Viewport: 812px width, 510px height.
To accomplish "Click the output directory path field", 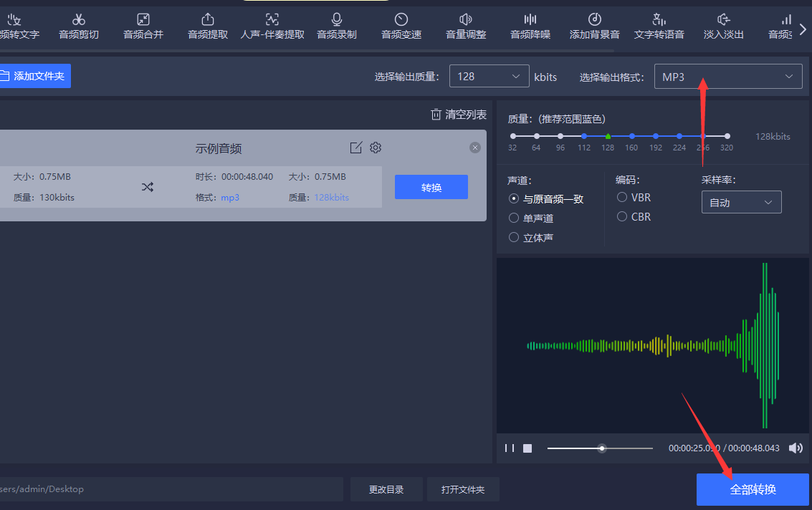I will (x=171, y=489).
